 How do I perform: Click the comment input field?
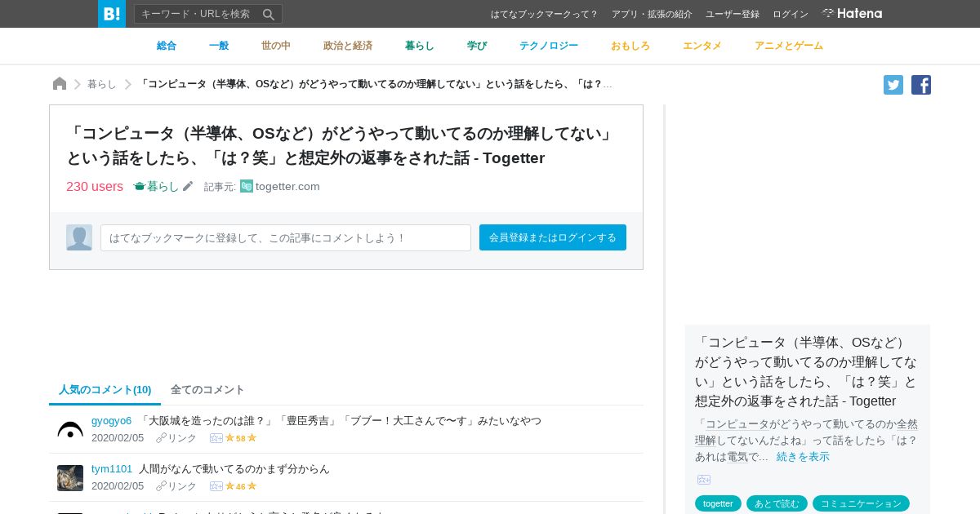click(286, 237)
